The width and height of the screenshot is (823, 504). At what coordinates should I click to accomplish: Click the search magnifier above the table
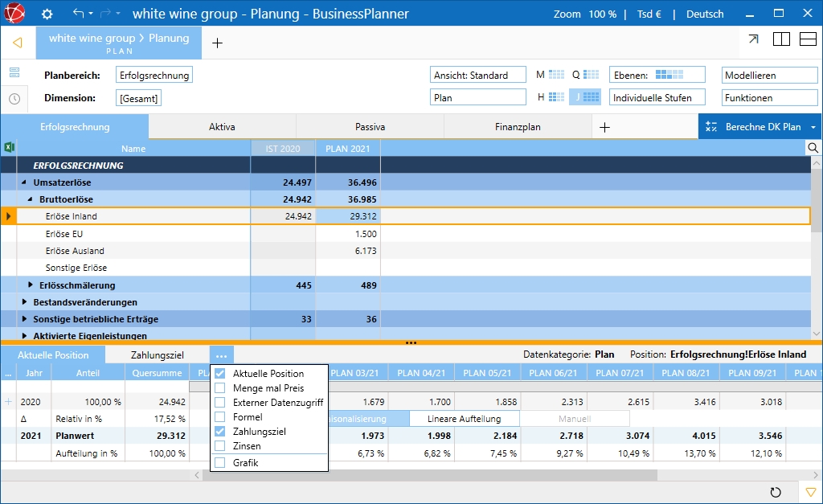pyautogui.click(x=813, y=148)
